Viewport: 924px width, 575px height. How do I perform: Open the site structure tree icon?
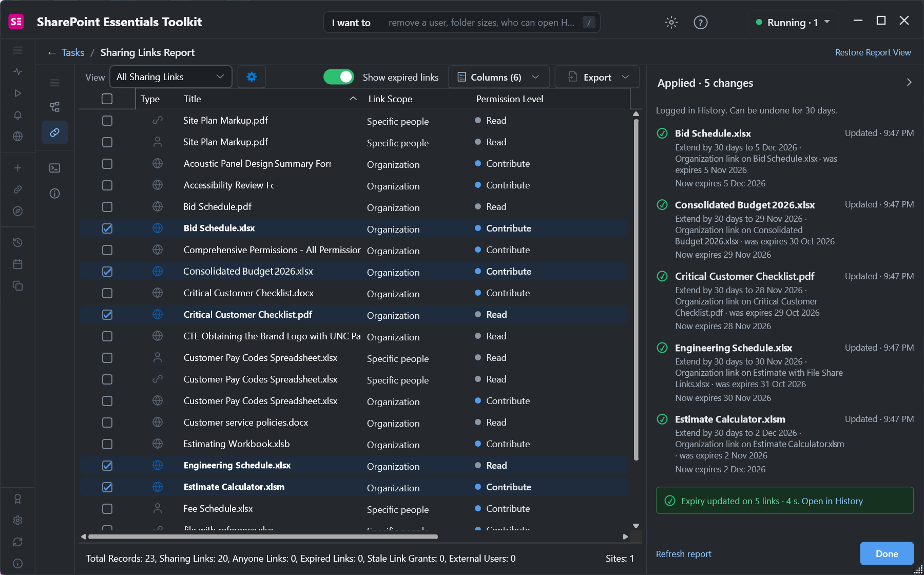tap(54, 107)
